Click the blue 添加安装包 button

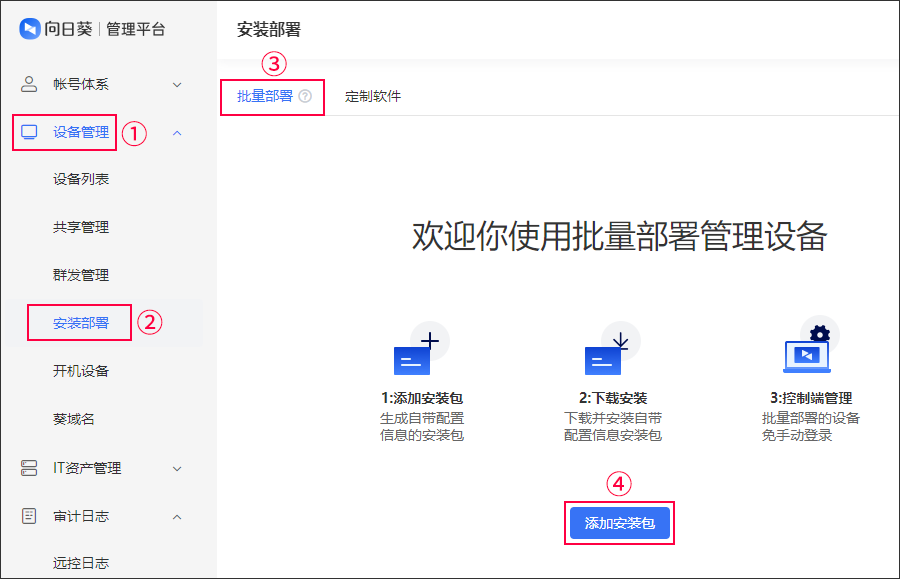click(620, 523)
